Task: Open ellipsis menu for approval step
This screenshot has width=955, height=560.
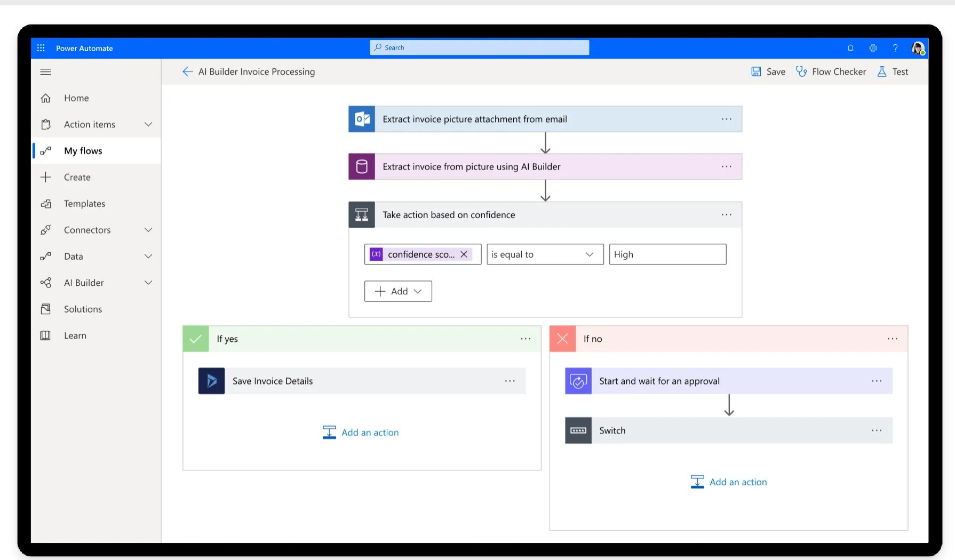Action: [x=877, y=381]
